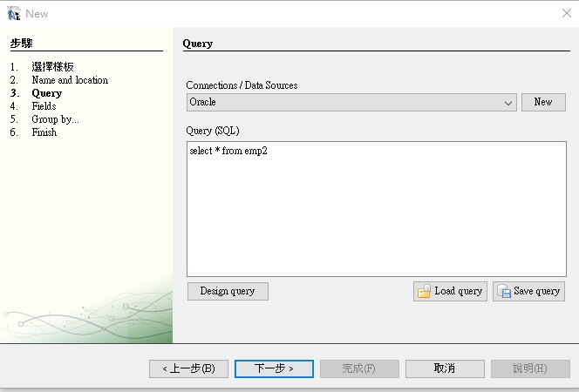The height and width of the screenshot is (392, 579).
Task: Click the Connections / Data Sources label
Action: pyautogui.click(x=242, y=85)
